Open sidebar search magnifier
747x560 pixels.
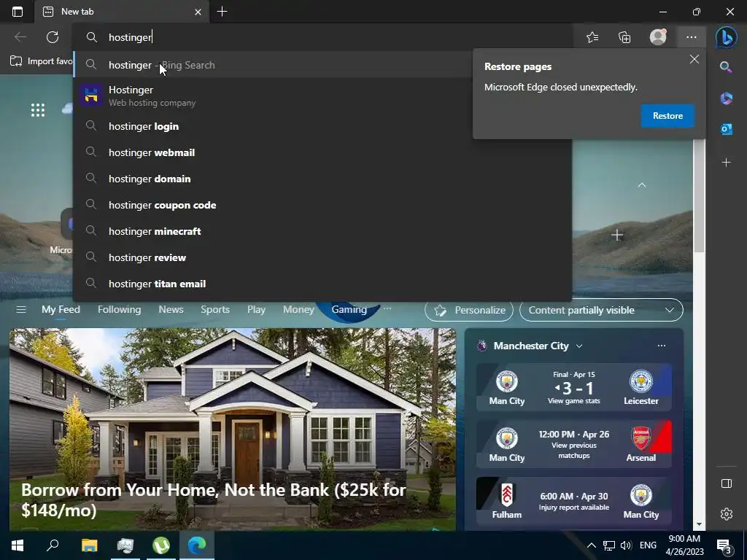tap(726, 67)
